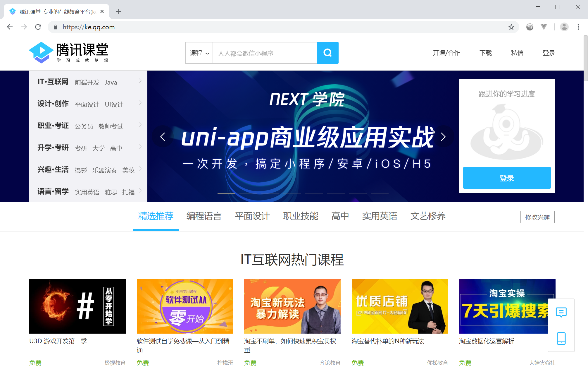The width and height of the screenshot is (588, 374).
Task: Click the blue 登录 button in progress card
Action: coord(507,178)
